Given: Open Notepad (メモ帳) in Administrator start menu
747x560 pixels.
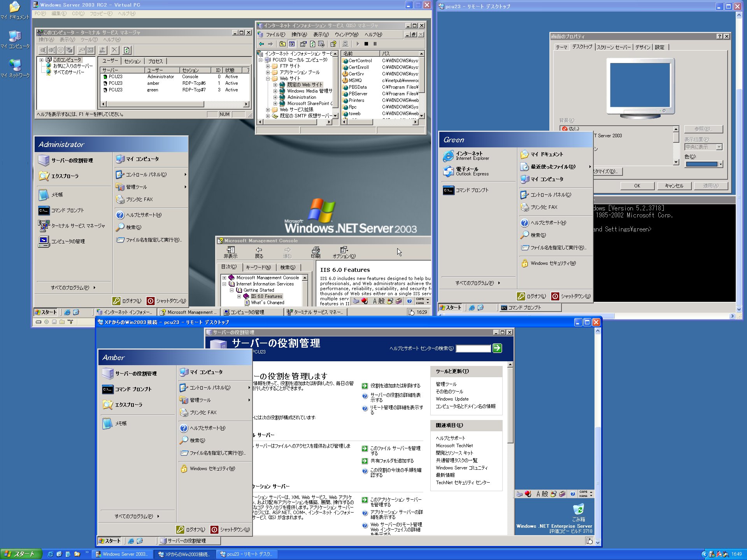Looking at the screenshot, I should [51, 195].
